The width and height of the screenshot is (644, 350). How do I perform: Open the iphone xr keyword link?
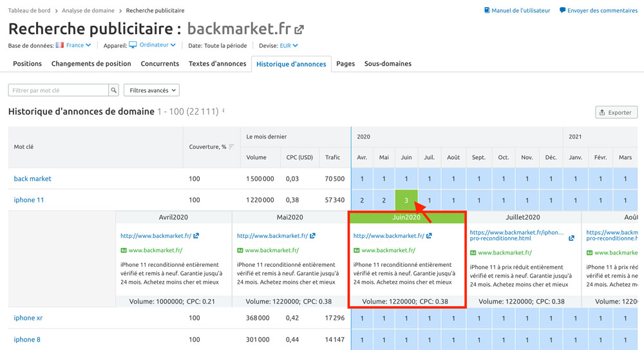pyautogui.click(x=28, y=318)
